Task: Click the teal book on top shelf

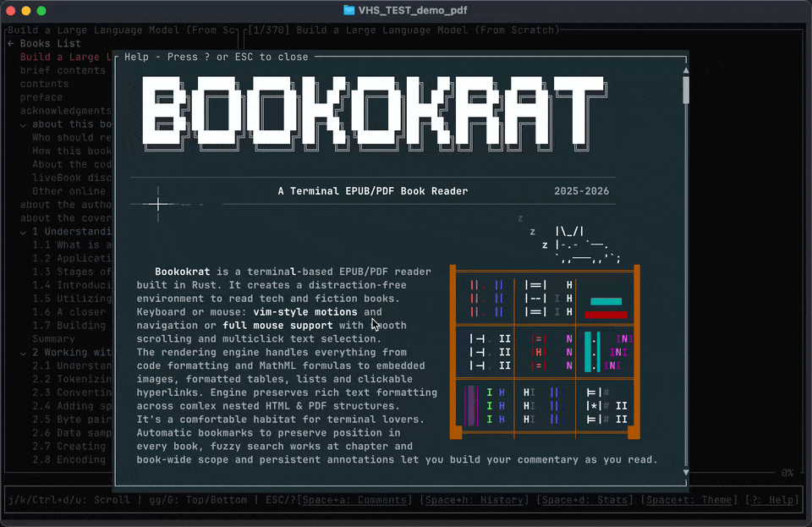Action: [606, 301]
